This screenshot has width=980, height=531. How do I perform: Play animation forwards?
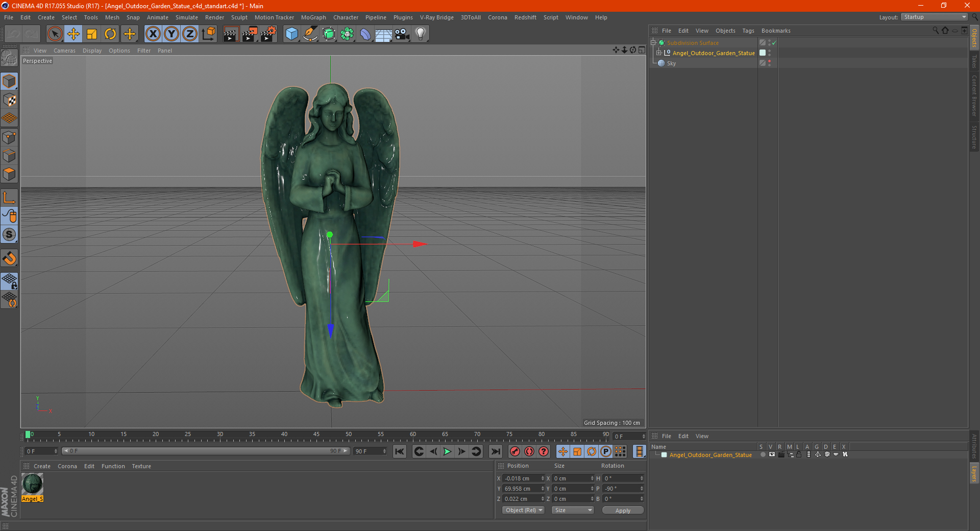pyautogui.click(x=448, y=451)
